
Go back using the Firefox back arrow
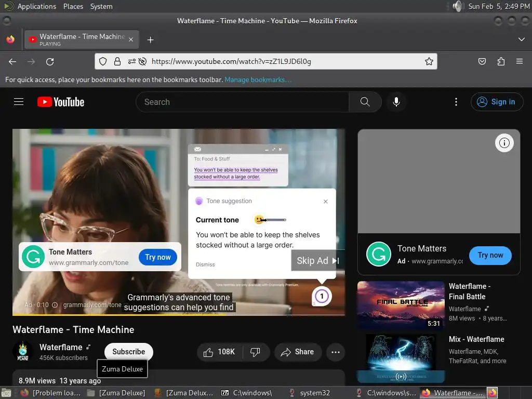pyautogui.click(x=12, y=61)
